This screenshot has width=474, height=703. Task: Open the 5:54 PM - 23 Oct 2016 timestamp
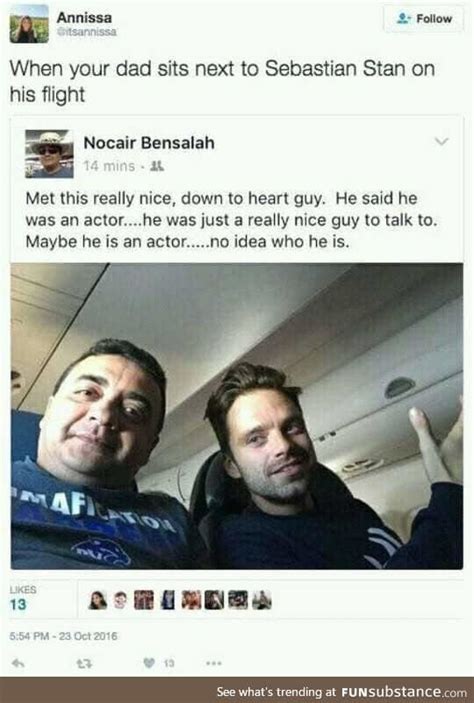coord(63,636)
